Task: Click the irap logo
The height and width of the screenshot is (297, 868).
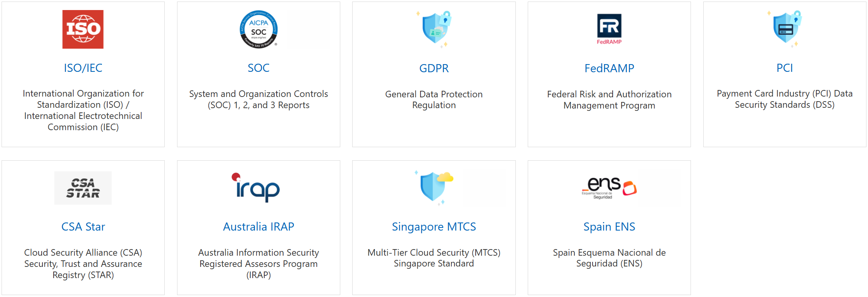Action: (x=256, y=188)
